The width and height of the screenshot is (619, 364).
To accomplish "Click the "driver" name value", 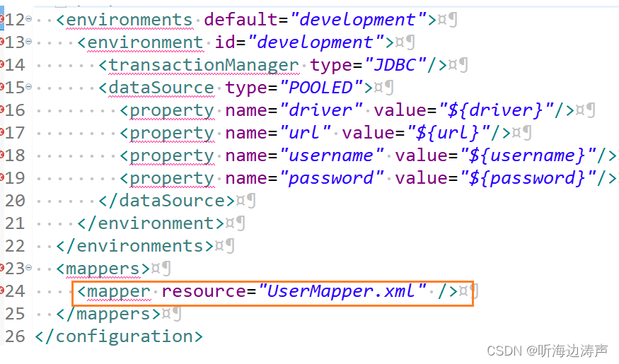I will click(321, 110).
